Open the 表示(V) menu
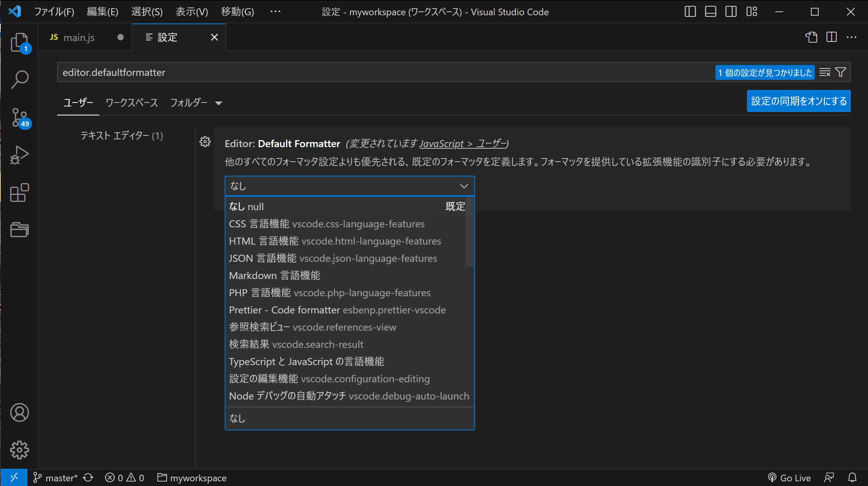The width and height of the screenshot is (868, 486). coord(192,12)
